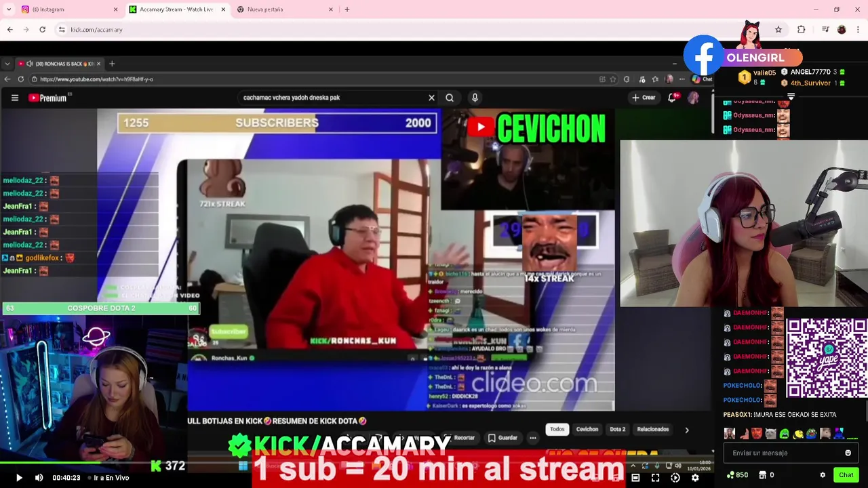Open the chat shop icon
Viewport: 868px width, 488px height.
(762, 475)
